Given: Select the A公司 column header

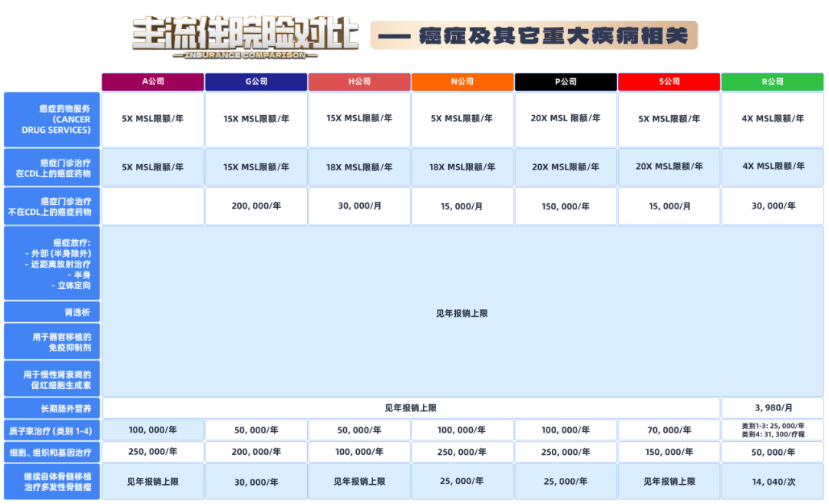Looking at the screenshot, I should pyautogui.click(x=151, y=81).
